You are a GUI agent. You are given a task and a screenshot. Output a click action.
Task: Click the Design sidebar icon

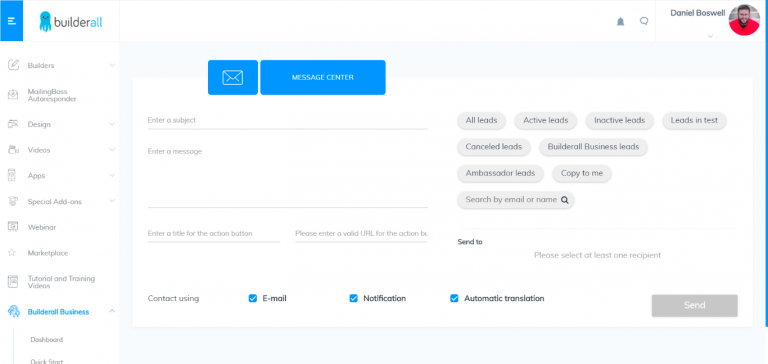pos(13,124)
